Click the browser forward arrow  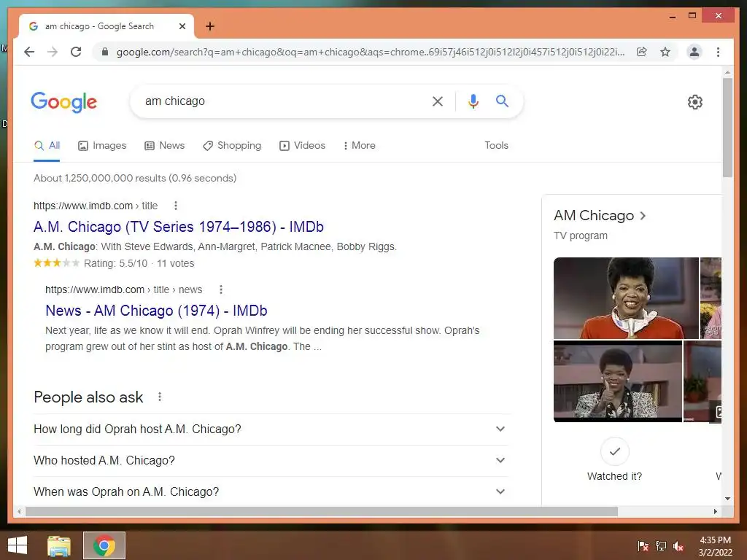[53, 52]
